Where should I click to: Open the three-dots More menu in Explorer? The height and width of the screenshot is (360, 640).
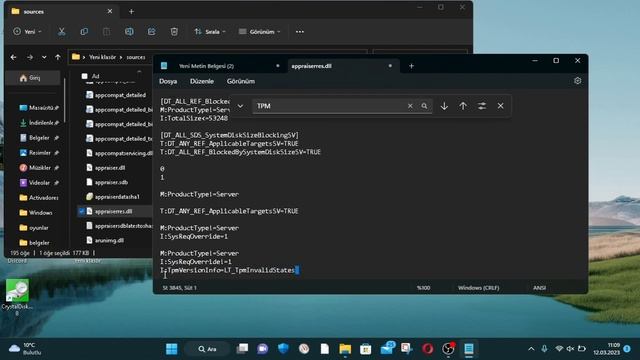coord(300,31)
